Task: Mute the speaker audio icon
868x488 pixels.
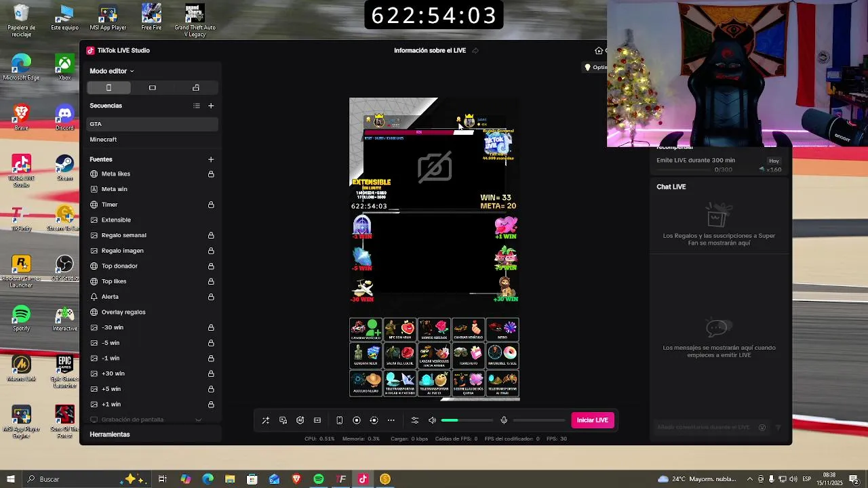Action: click(x=432, y=420)
